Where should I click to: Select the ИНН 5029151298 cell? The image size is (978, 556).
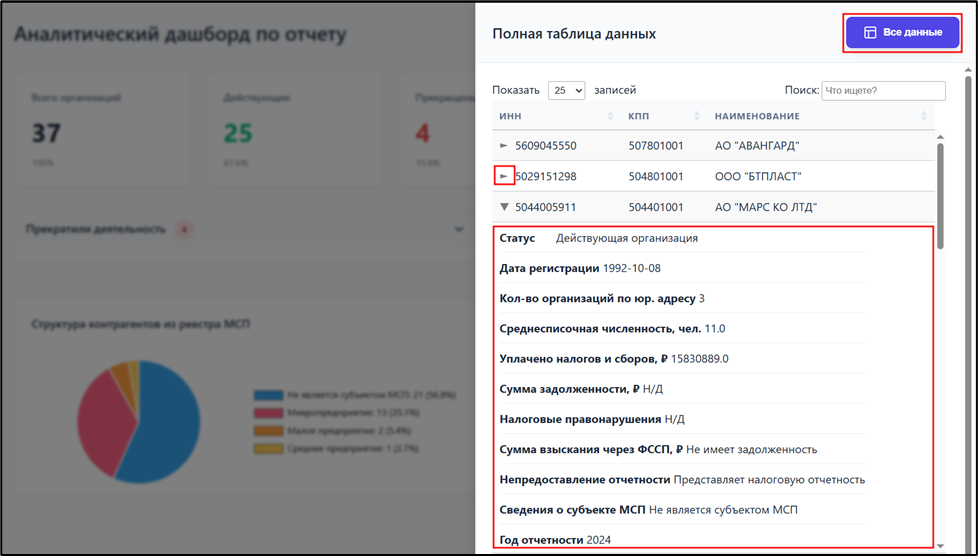point(545,177)
